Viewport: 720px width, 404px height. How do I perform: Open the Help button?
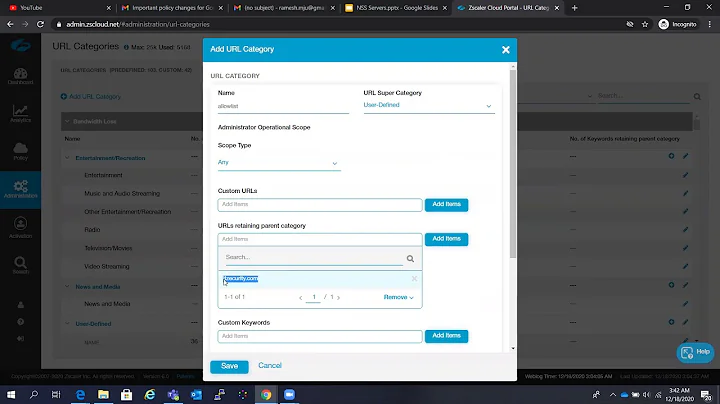point(695,352)
